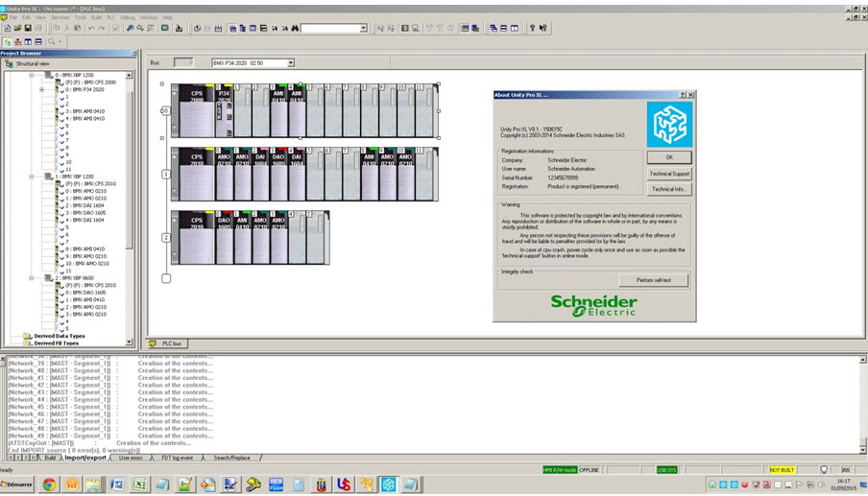
Task: Click the CPS 2000 power supply in rack 0
Action: tap(197, 110)
